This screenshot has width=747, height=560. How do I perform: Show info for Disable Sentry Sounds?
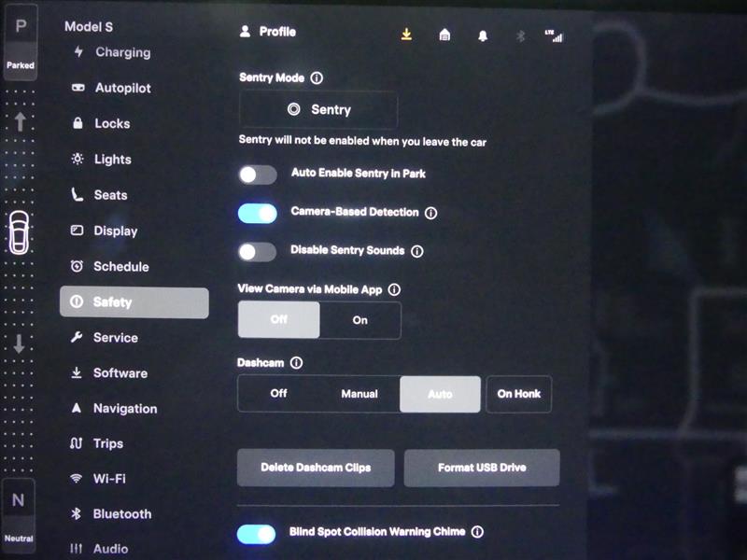coord(417,251)
